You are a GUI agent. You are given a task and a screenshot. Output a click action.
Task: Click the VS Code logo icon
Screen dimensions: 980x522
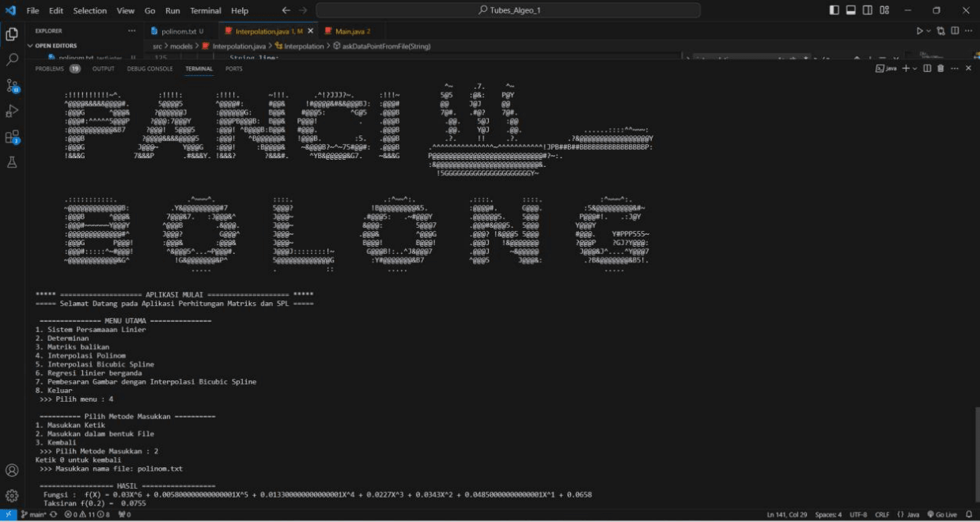point(10,10)
